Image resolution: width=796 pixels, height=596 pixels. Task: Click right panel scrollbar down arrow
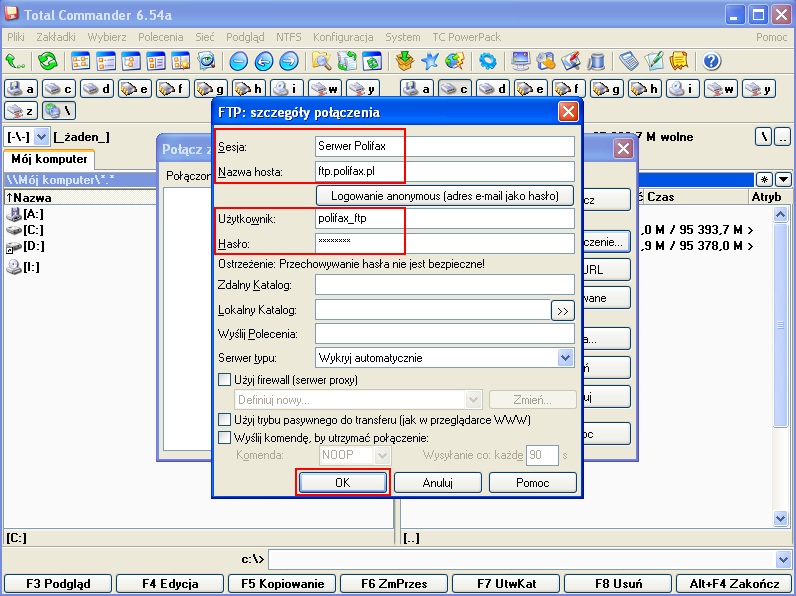click(780, 518)
